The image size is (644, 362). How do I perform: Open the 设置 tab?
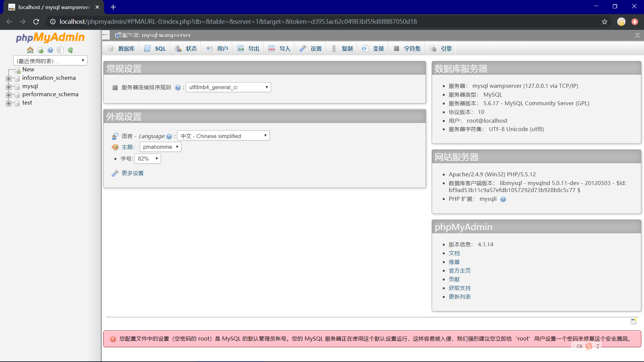pos(311,49)
